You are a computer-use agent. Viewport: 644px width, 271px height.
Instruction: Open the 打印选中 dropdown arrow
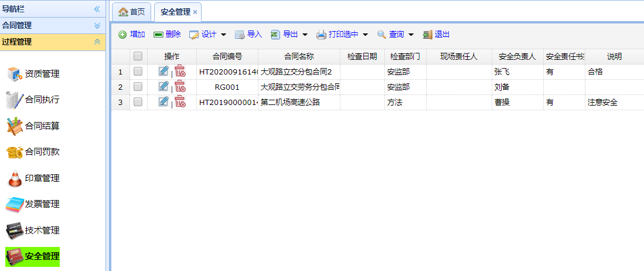(365, 35)
